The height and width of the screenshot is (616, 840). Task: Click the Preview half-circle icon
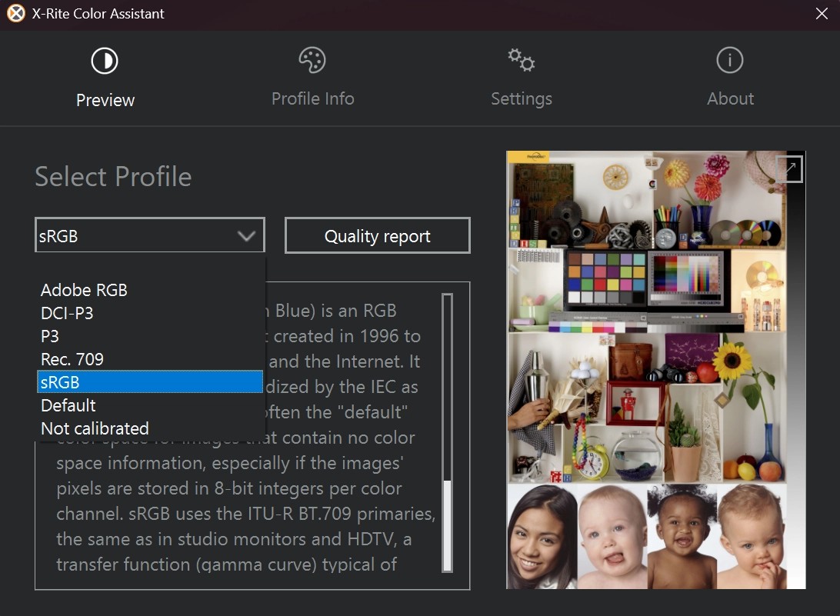pos(105,62)
